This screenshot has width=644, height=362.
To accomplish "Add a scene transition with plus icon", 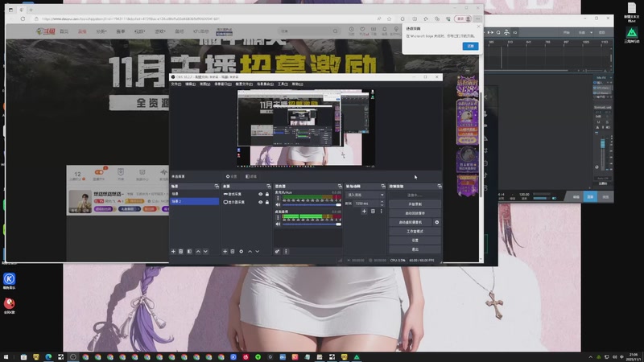I will click(364, 212).
